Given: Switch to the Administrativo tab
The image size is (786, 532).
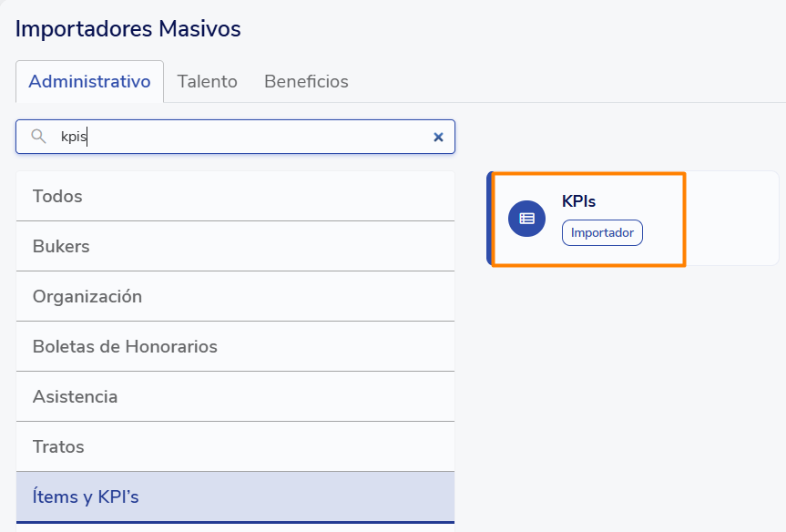Looking at the screenshot, I should (89, 81).
